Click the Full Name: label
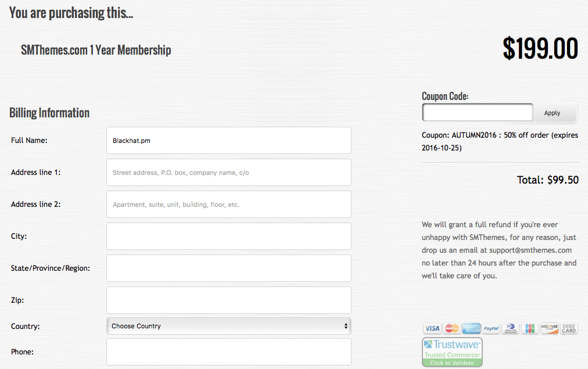Image resolution: width=588 pixels, height=369 pixels. 29,140
